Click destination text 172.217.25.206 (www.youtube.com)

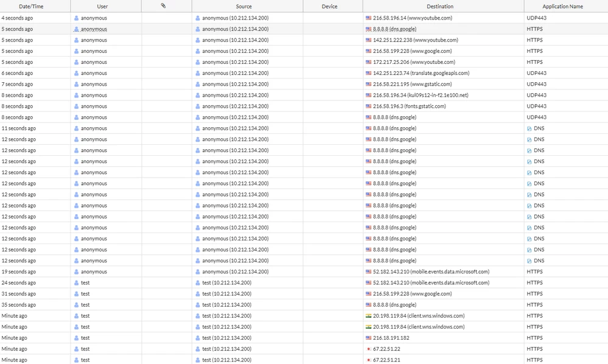[414, 62]
